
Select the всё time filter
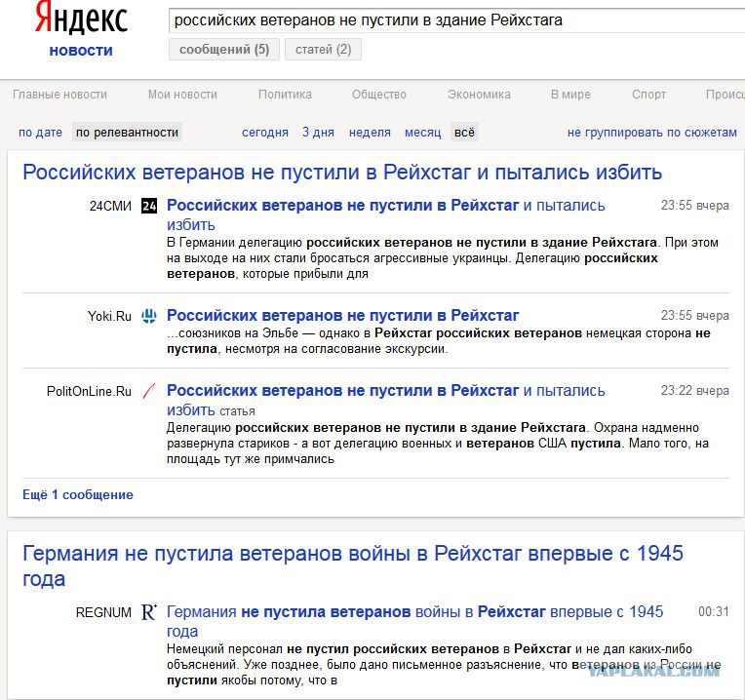point(464,133)
